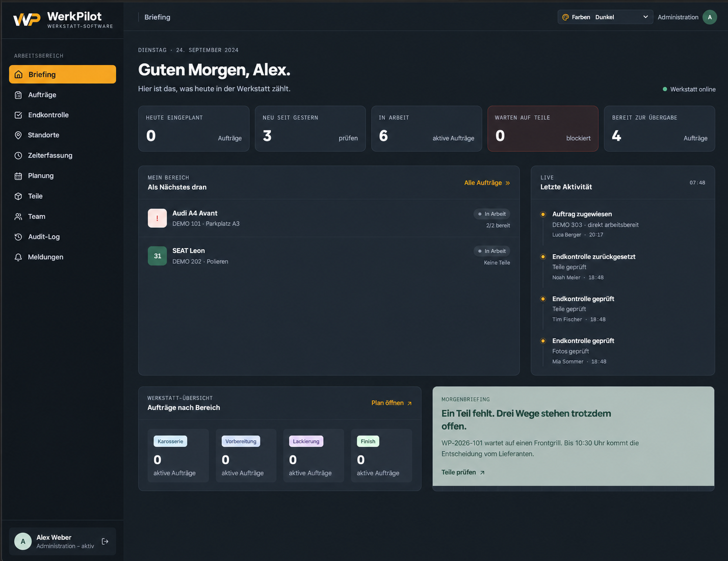Viewport: 728px width, 561px height.
Task: Click the WerkPilot logo icon
Action: coord(27,19)
